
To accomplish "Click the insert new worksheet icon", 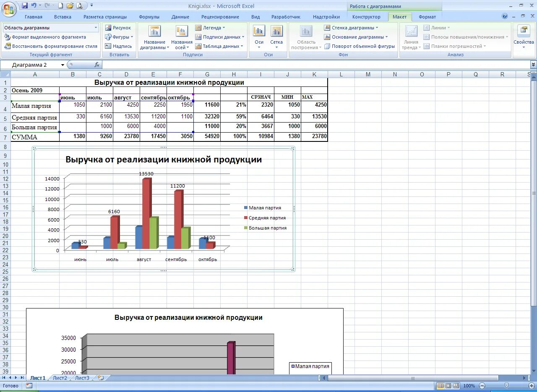I will click(x=101, y=378).
